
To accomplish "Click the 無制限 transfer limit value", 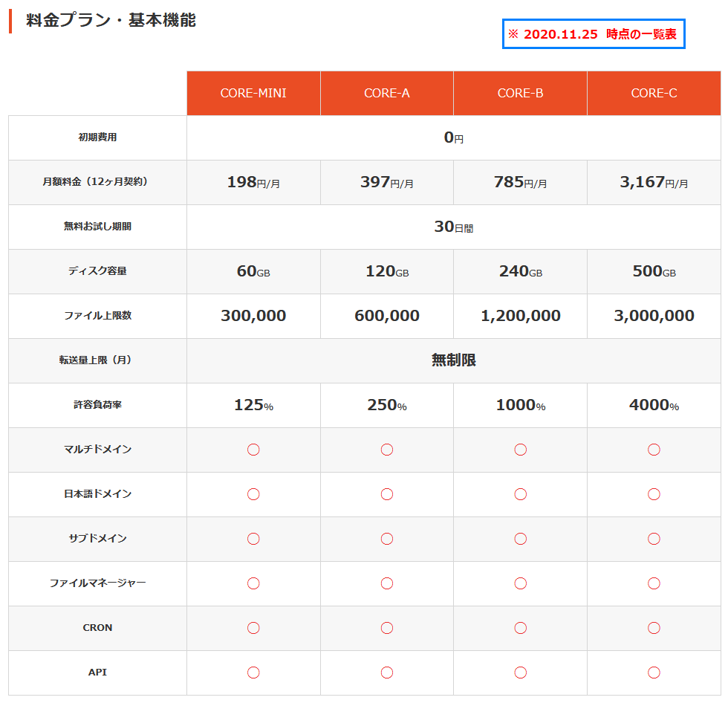I will (454, 360).
